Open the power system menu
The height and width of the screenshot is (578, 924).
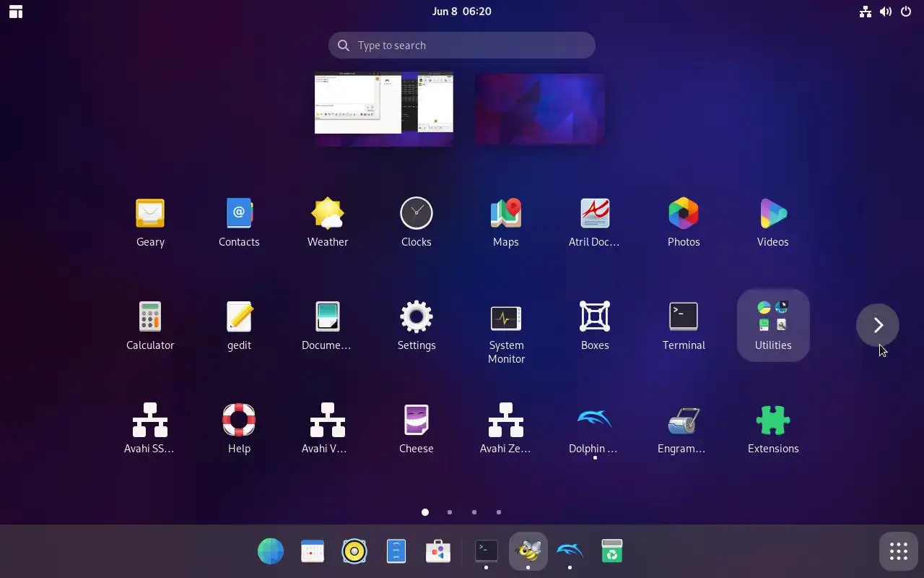point(906,12)
